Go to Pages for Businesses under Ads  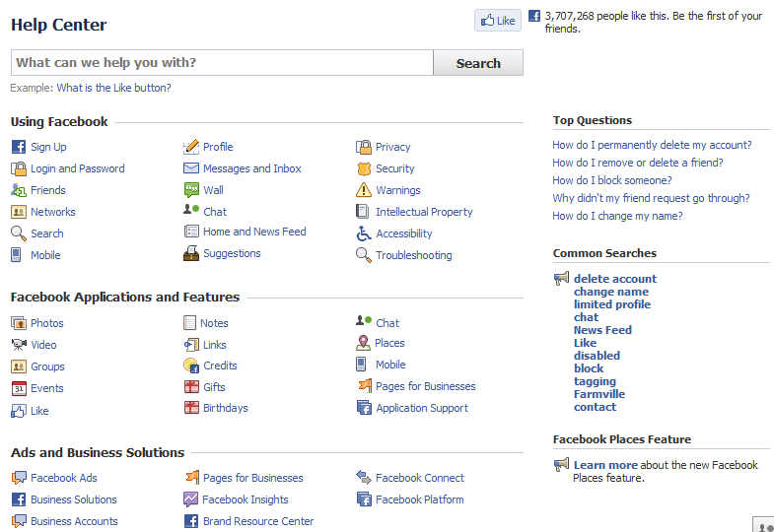pos(252,478)
